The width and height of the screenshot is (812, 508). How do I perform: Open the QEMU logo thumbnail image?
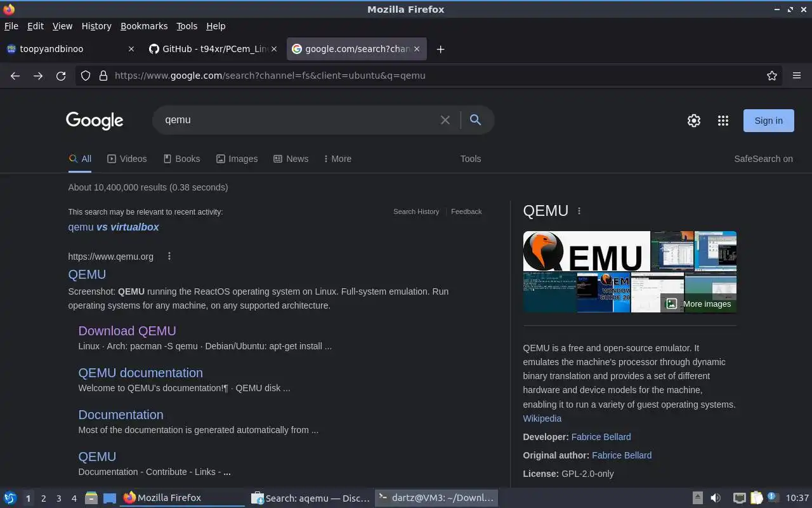(x=586, y=251)
